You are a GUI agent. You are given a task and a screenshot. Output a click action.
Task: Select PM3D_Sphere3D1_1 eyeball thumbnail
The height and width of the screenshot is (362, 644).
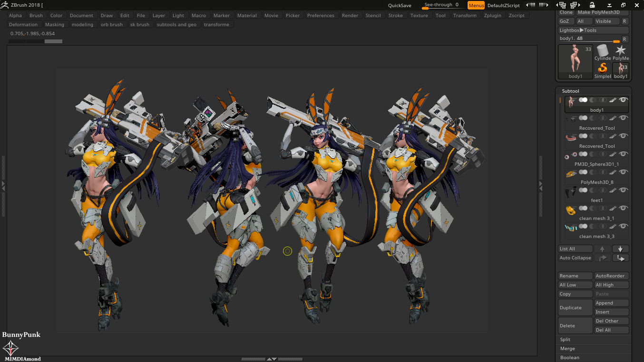571,156
